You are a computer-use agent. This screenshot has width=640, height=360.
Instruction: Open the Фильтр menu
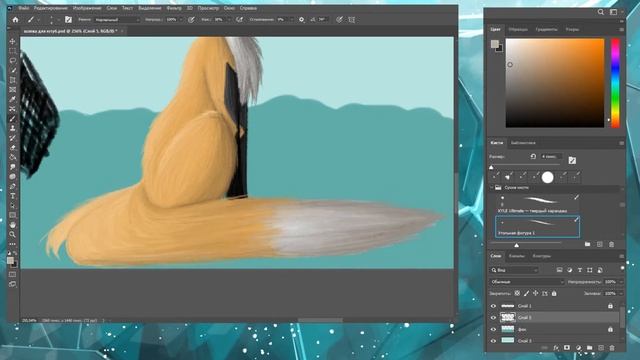click(174, 8)
